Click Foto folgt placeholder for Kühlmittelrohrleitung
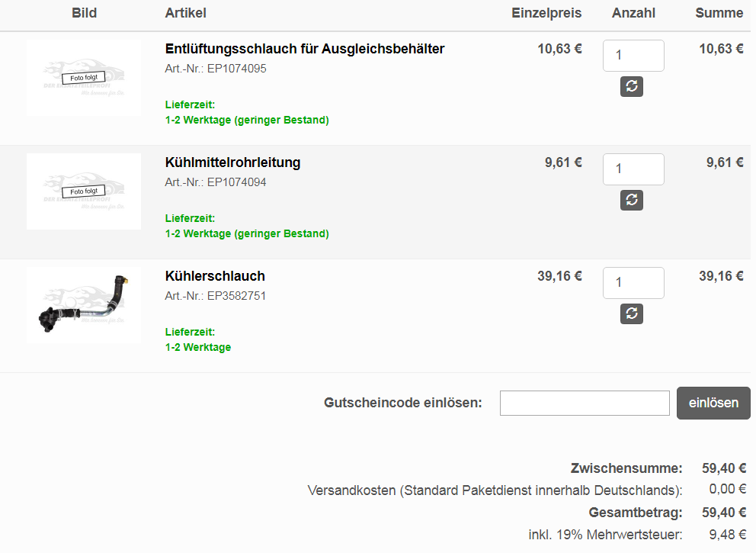Screen dimensions: 756x553 point(84,191)
